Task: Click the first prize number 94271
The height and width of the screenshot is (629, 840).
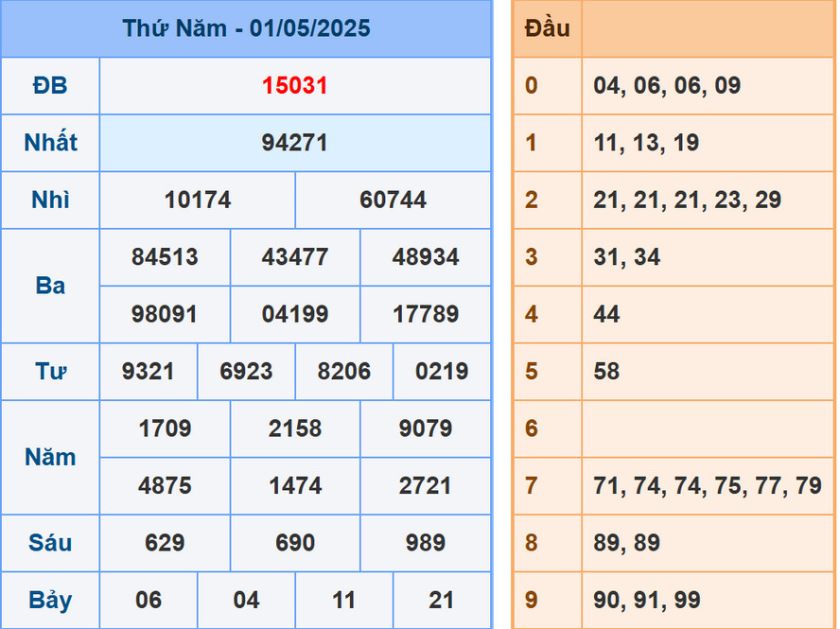Action: tap(295, 143)
